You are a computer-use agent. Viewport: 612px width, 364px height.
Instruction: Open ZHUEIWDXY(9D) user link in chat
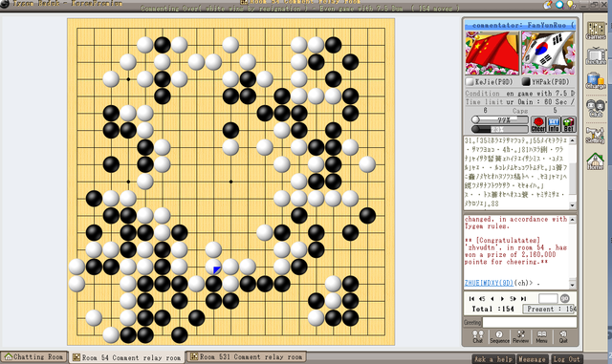pos(489,283)
